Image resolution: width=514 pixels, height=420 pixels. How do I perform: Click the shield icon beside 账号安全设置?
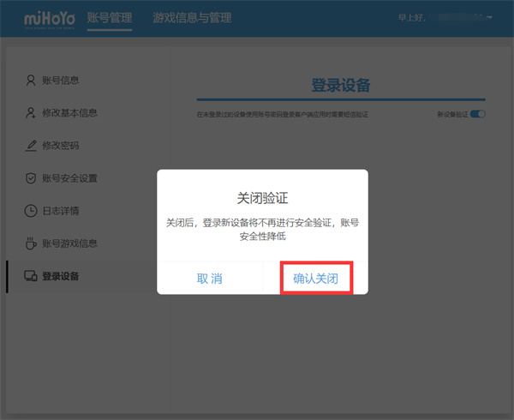click(x=31, y=178)
